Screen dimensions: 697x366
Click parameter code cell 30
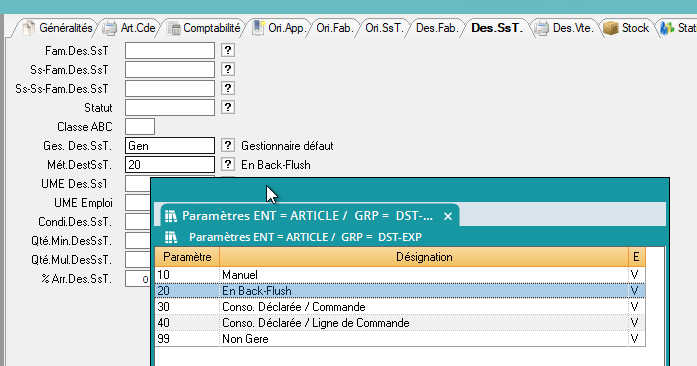point(187,307)
